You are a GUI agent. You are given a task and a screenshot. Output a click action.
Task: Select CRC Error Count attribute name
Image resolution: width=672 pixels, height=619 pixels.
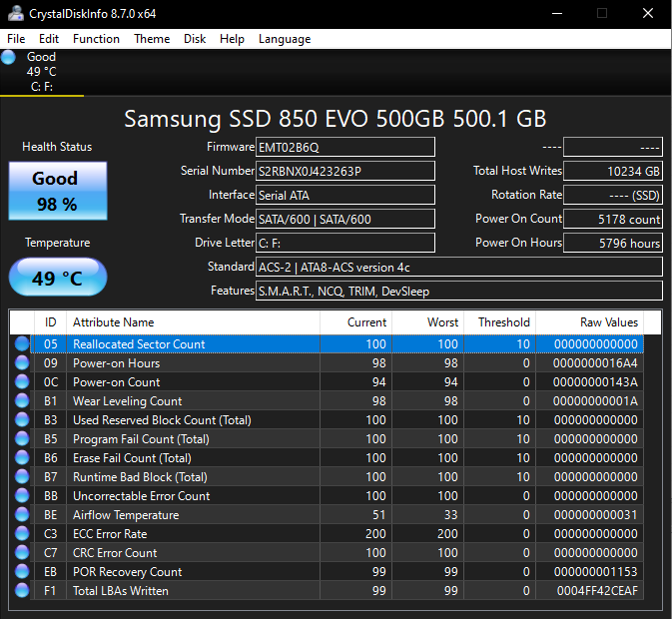115,553
